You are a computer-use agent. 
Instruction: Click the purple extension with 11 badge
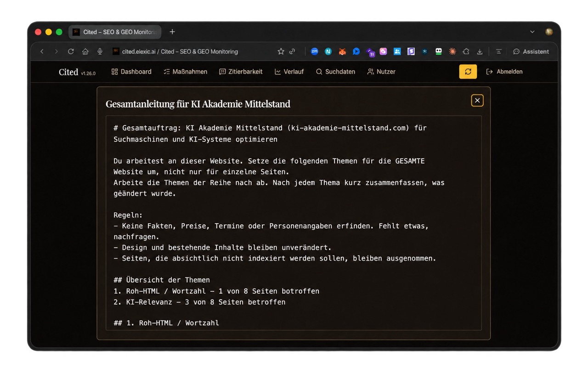coord(370,52)
